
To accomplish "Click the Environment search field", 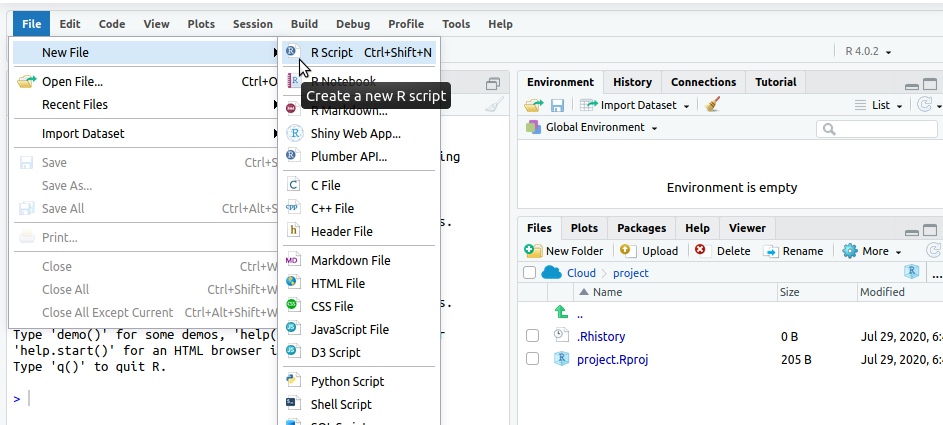I will point(880,129).
